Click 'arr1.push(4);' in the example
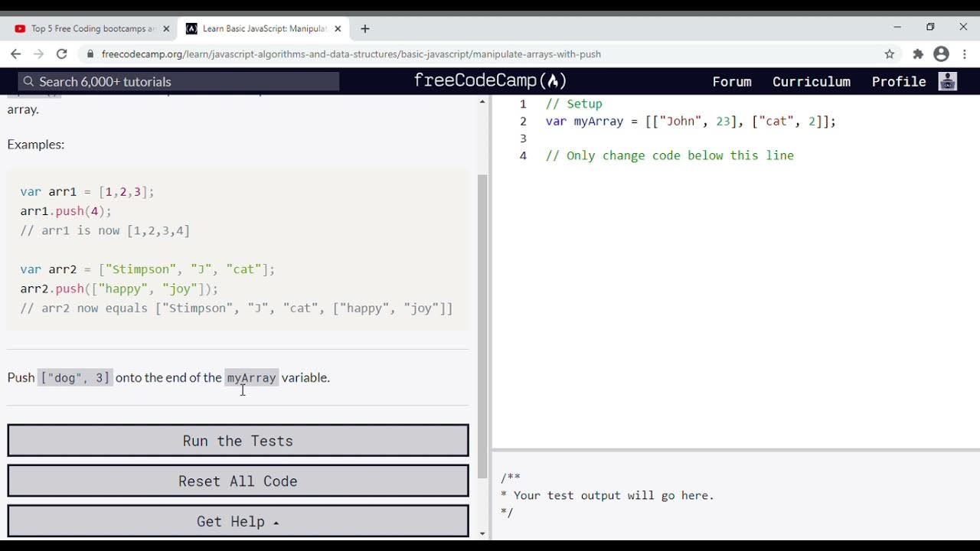980x551 pixels. click(66, 211)
